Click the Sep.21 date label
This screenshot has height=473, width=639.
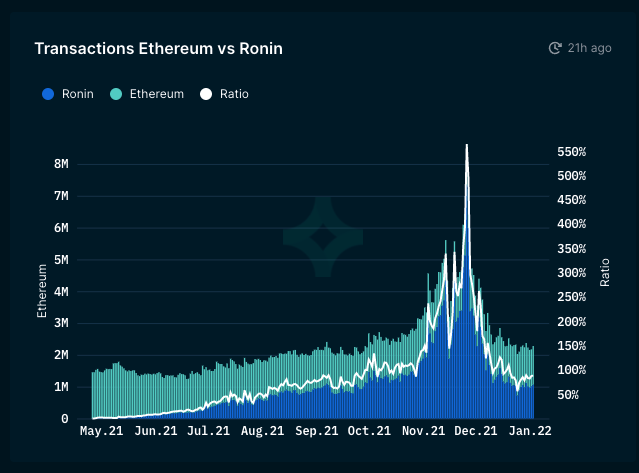(x=317, y=431)
